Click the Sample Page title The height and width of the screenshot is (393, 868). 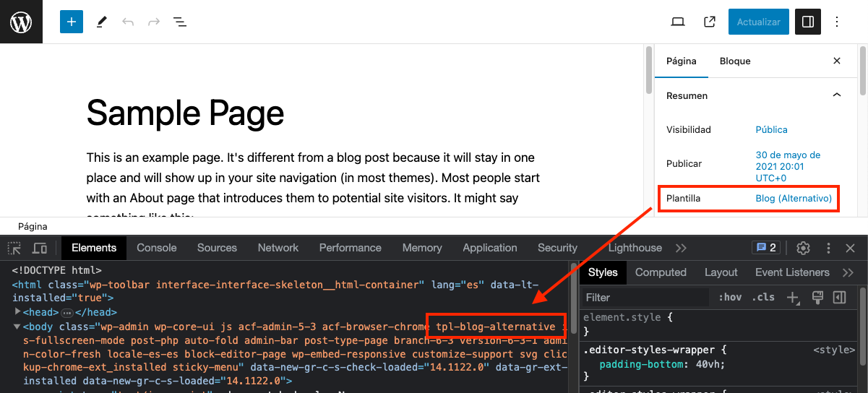[185, 113]
